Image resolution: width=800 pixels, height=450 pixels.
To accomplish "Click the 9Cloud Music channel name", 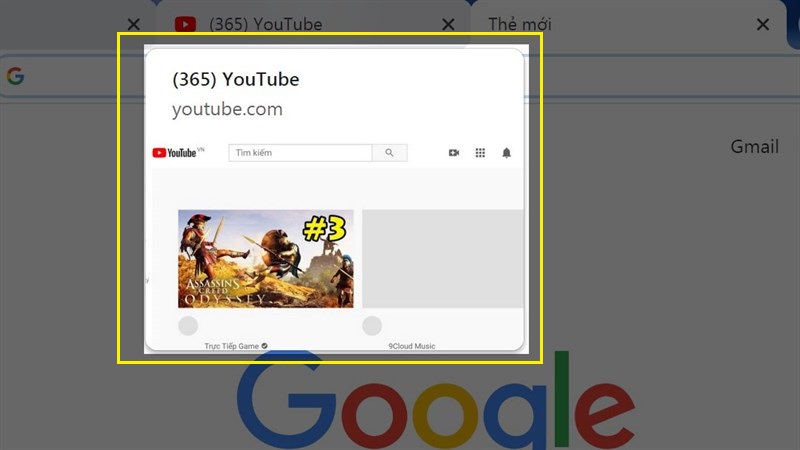I will 412,346.
